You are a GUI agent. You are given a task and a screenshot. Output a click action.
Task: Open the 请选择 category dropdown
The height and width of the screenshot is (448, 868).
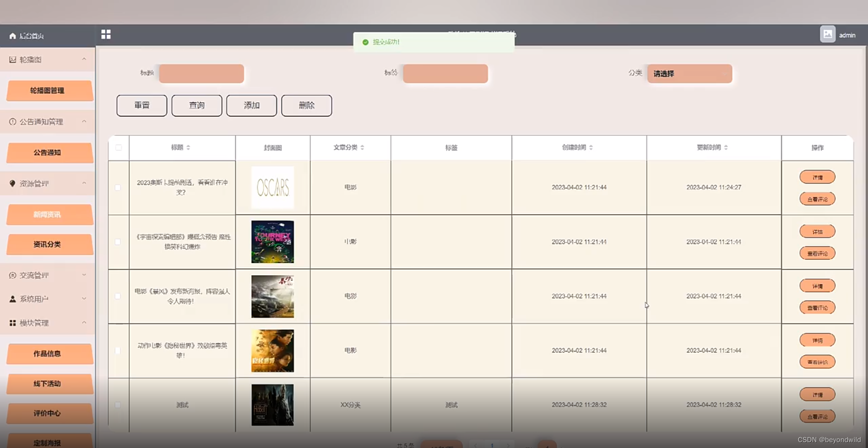(689, 74)
